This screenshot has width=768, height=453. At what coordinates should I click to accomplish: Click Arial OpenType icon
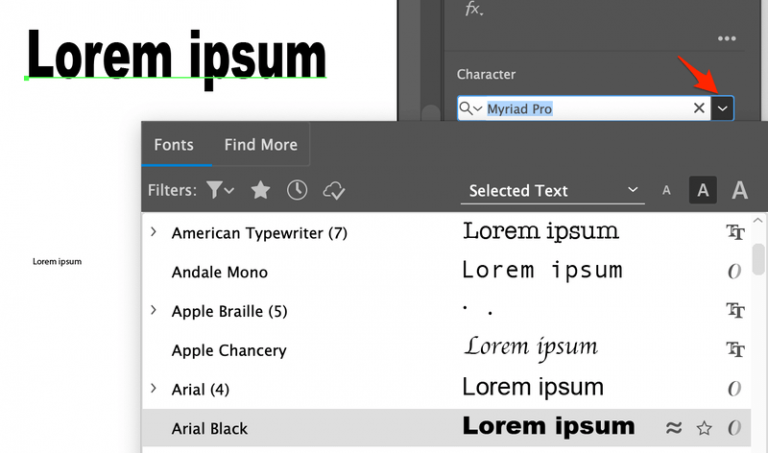pos(734,389)
